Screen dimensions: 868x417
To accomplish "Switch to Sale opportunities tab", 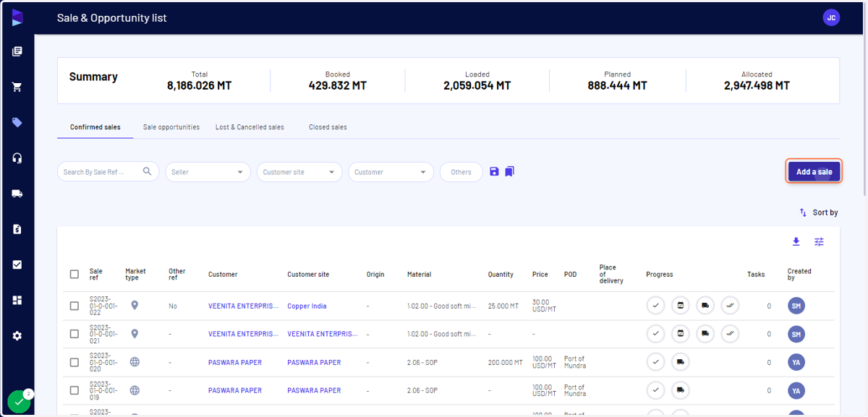I will [x=171, y=127].
